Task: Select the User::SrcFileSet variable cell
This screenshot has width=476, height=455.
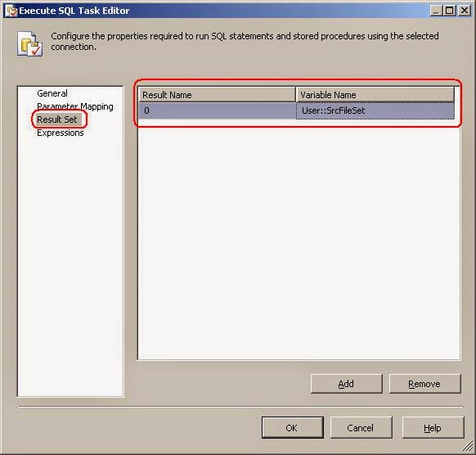Action: [x=375, y=110]
